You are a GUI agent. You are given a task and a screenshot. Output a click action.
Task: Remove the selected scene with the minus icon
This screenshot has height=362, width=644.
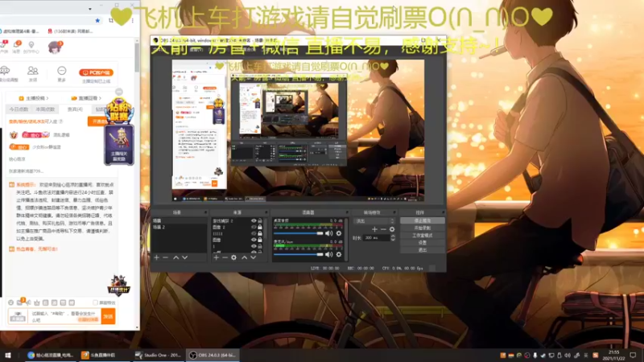pos(166,257)
